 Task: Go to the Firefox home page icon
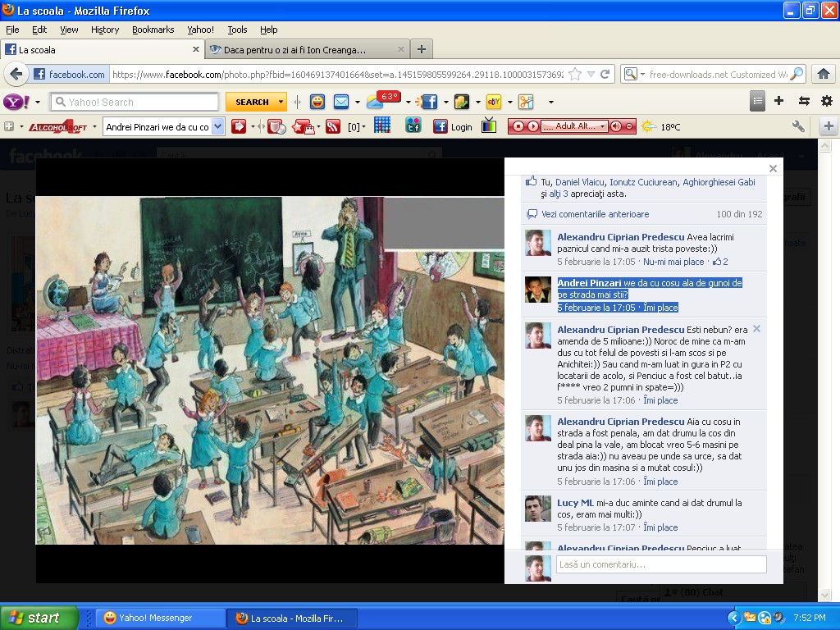(x=823, y=75)
